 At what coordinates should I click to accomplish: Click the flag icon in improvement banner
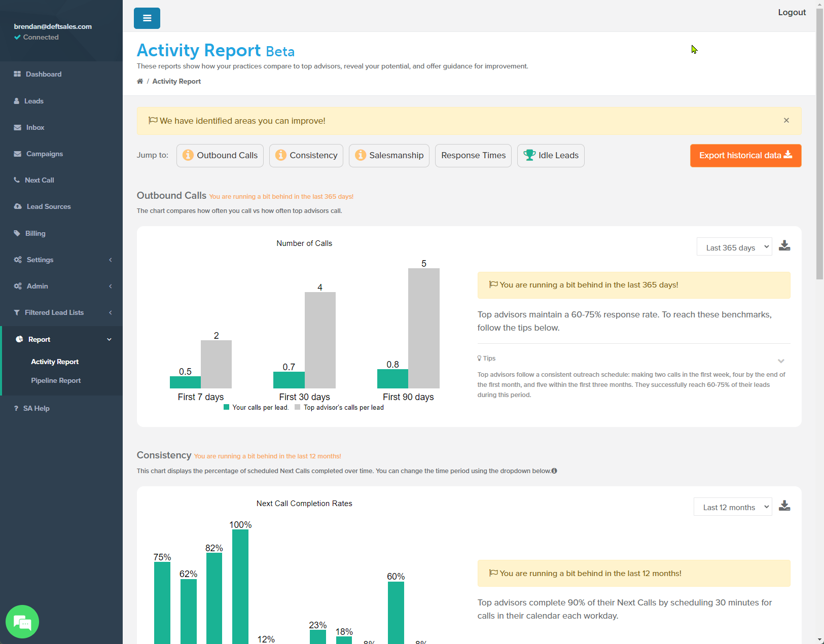(153, 121)
